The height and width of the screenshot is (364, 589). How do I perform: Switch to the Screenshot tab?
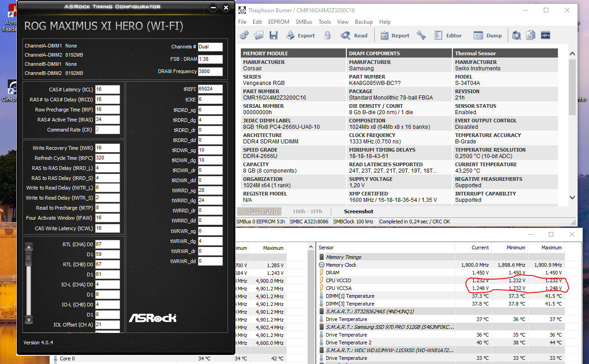(x=359, y=211)
